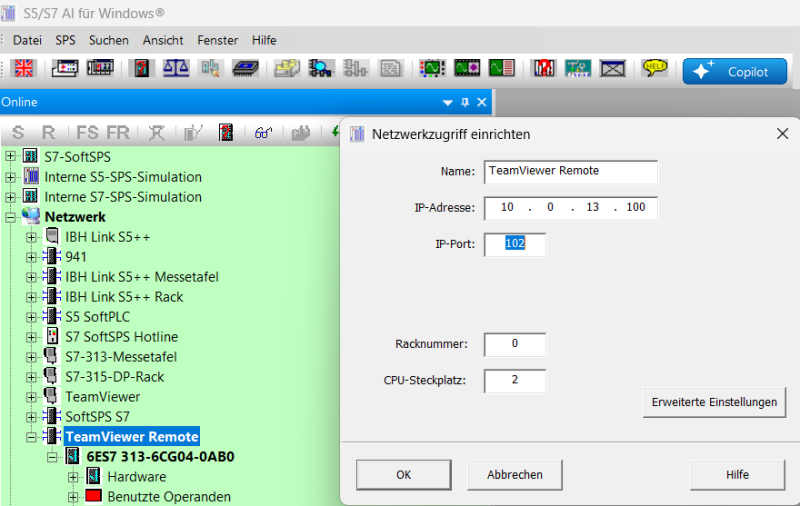Click the teal tools configuration icon

[x=578, y=68]
